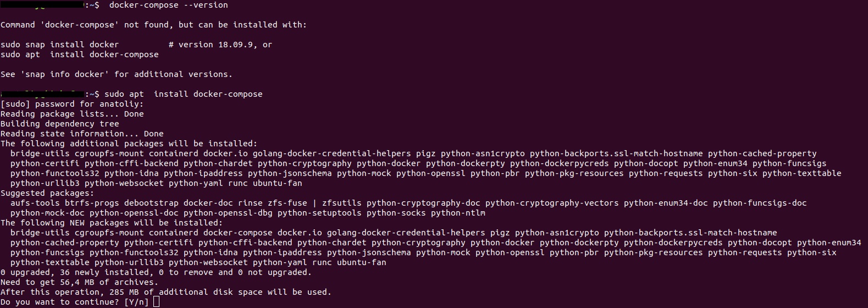The width and height of the screenshot is (868, 308).
Task: Click 'sudo snap install docker' suggestion line
Action: point(60,45)
